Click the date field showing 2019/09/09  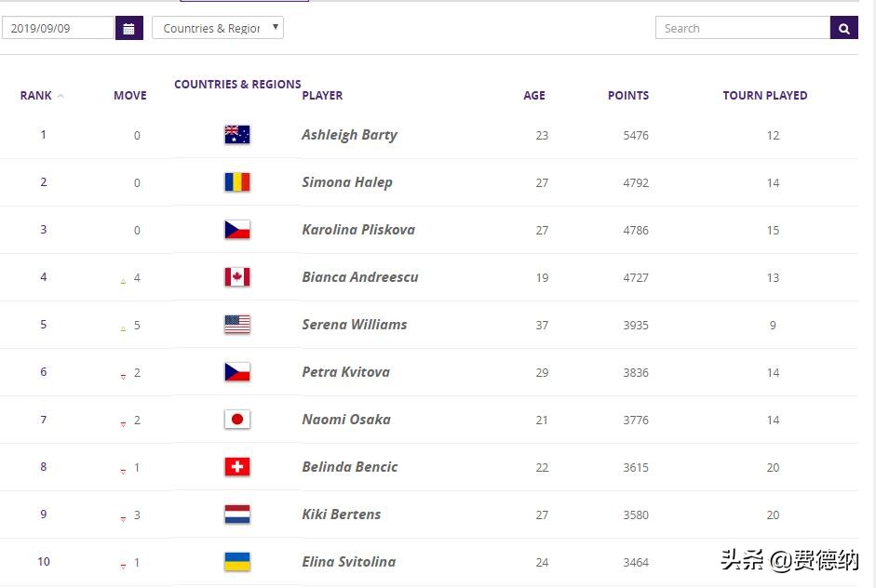58,28
